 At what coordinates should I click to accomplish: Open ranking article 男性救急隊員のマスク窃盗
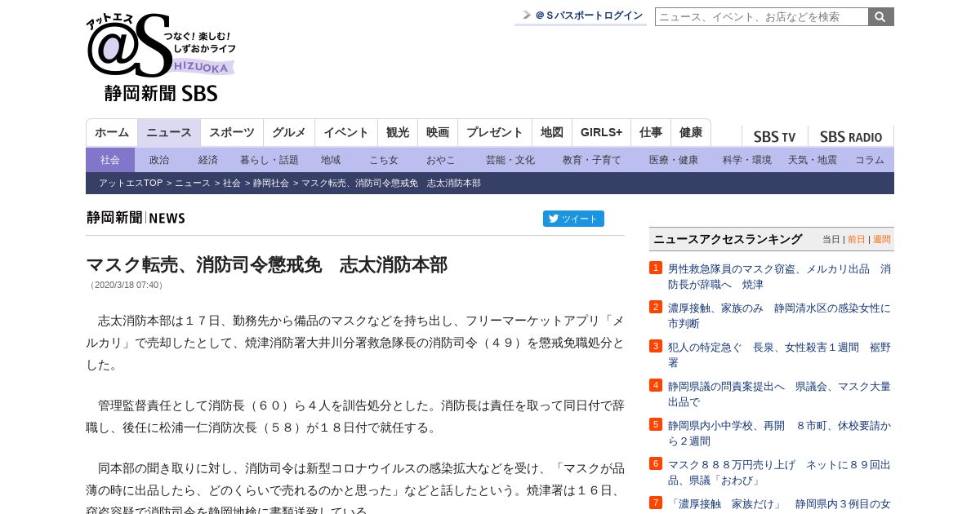point(779,277)
